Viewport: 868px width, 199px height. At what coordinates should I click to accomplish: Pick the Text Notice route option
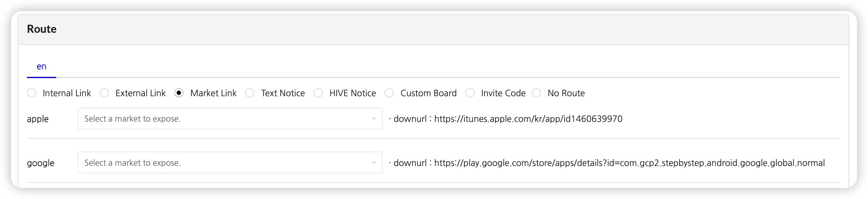[250, 93]
